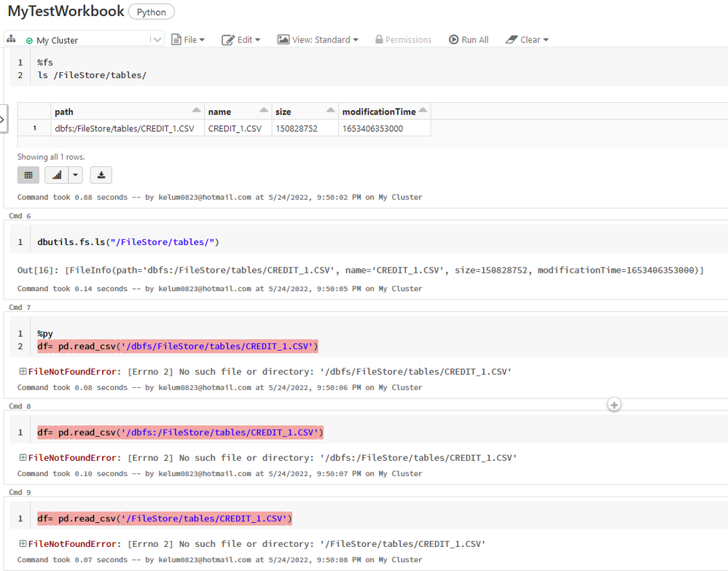Screen dimensions: 728x571
Task: Add a new cell with the plus icon
Action: pos(614,404)
